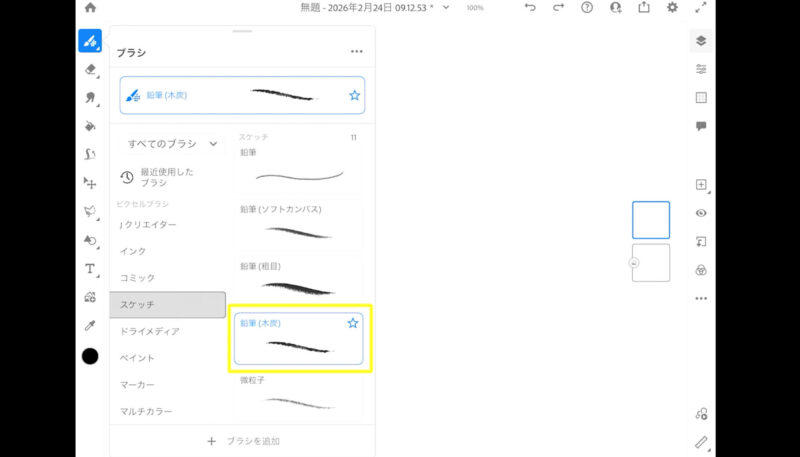Invite collaborators to the document
This screenshot has height=457, width=800.
coord(616,8)
